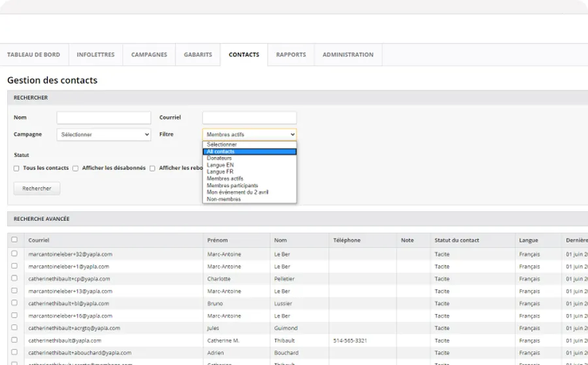Open the Administration tab

click(348, 55)
